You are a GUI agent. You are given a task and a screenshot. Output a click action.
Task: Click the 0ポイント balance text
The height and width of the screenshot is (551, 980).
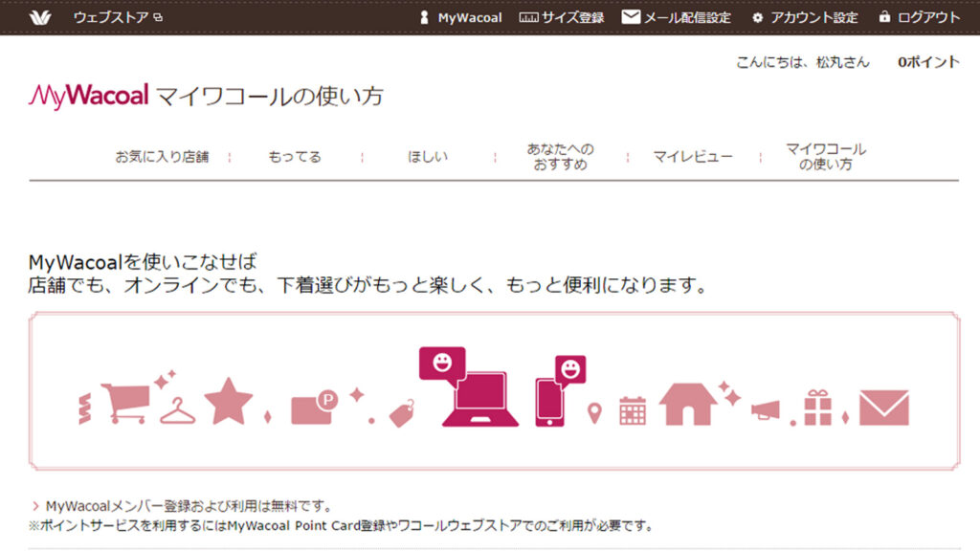tap(928, 62)
